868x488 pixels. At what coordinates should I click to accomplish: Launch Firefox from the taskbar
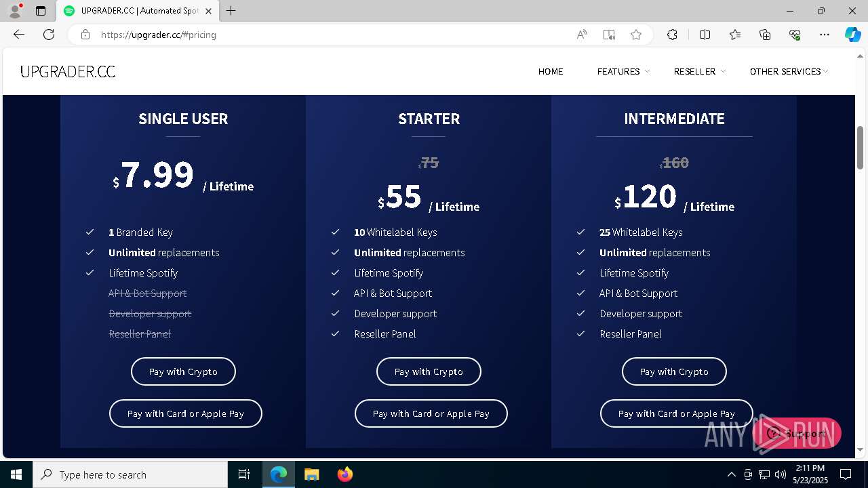pyautogui.click(x=344, y=474)
